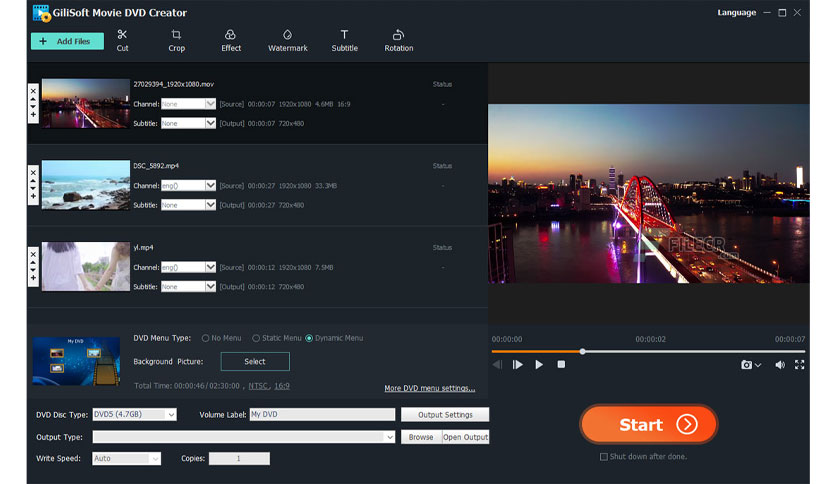Expand Channel dropdown for yl.mp4
The height and width of the screenshot is (484, 836).
click(x=210, y=267)
